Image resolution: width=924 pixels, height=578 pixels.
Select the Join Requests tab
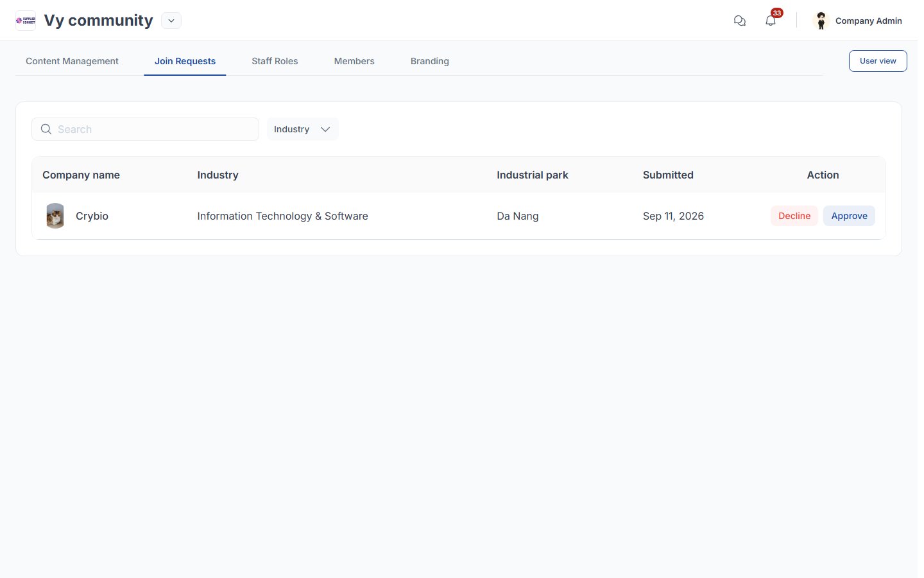tap(185, 61)
